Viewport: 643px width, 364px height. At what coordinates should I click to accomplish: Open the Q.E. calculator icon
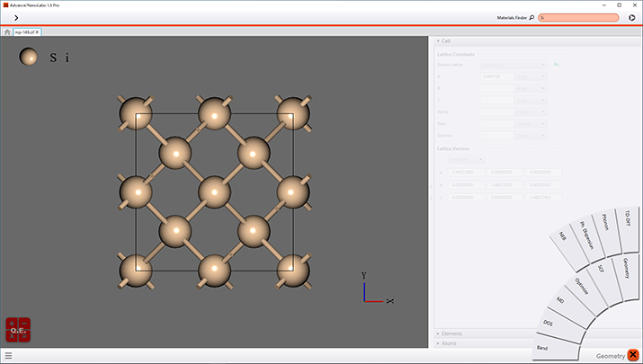[18, 330]
